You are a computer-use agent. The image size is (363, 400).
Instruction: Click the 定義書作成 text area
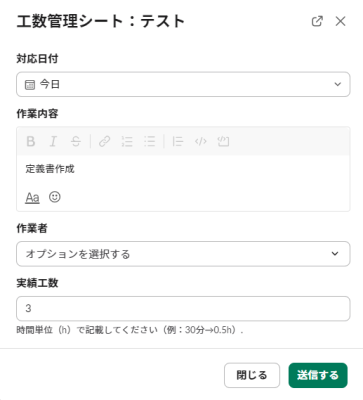tap(183, 169)
